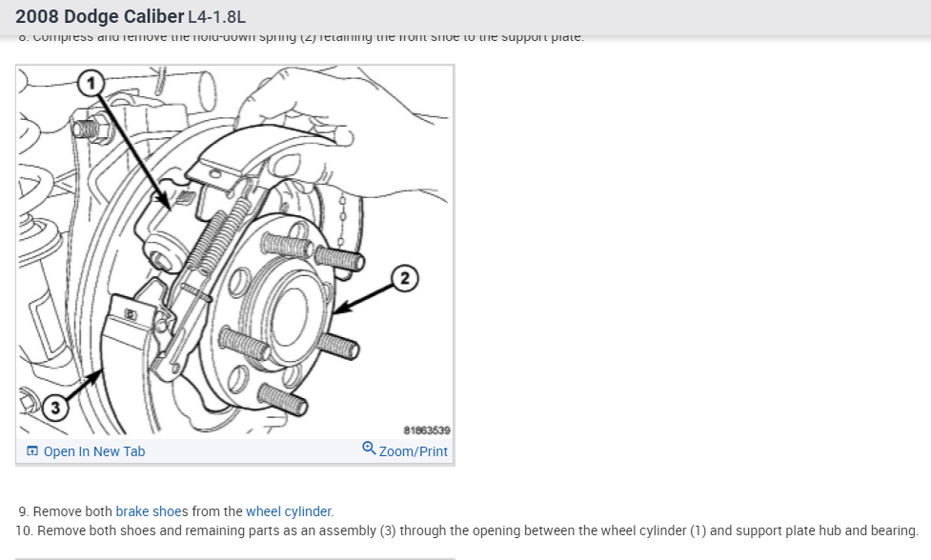931x560 pixels.
Task: Click the Zoom/Print magnifier icon
Action: tap(369, 449)
